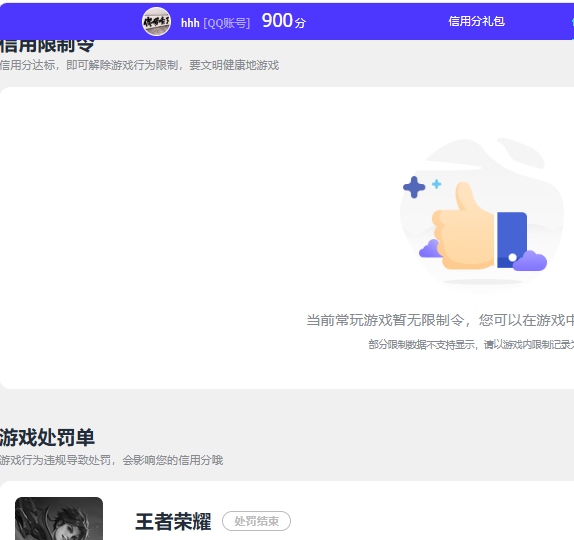Screen dimensions: 574x540
Task: Click the 游戏处罚单 section heading
Action: [47, 437]
